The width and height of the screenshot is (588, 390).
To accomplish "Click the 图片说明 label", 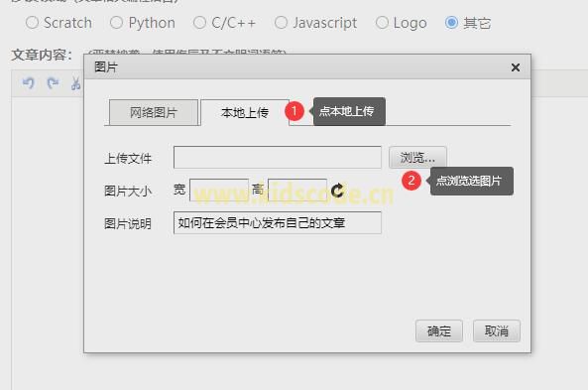I will pyautogui.click(x=128, y=223).
